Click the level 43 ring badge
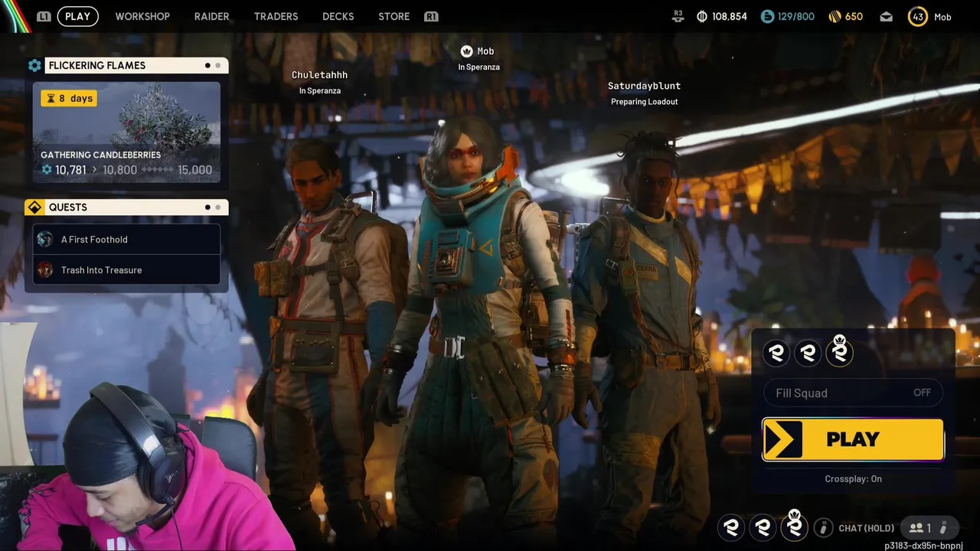Screen dimensions: 980x551 click(x=918, y=16)
